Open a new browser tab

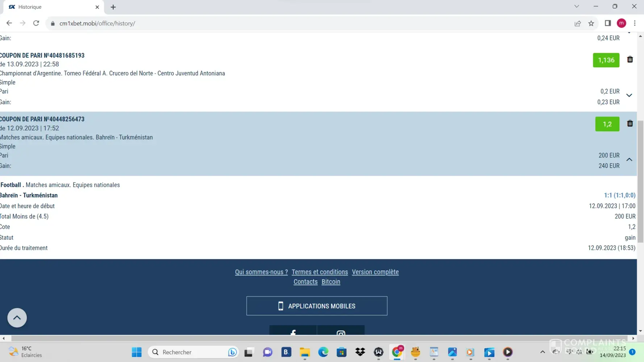click(x=113, y=7)
